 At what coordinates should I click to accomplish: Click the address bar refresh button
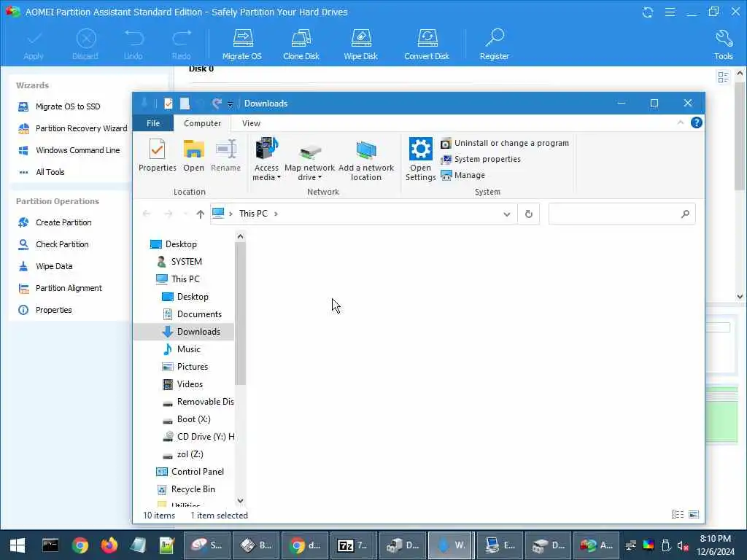click(x=528, y=214)
